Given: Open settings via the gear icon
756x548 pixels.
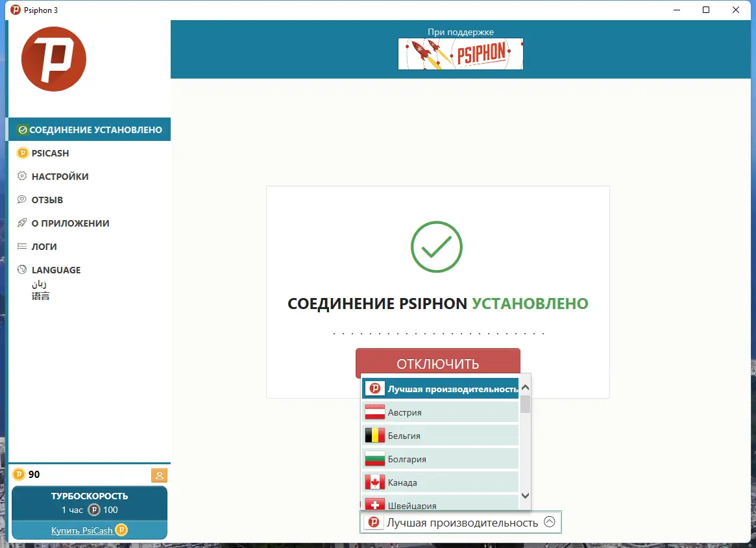Looking at the screenshot, I should [x=22, y=176].
